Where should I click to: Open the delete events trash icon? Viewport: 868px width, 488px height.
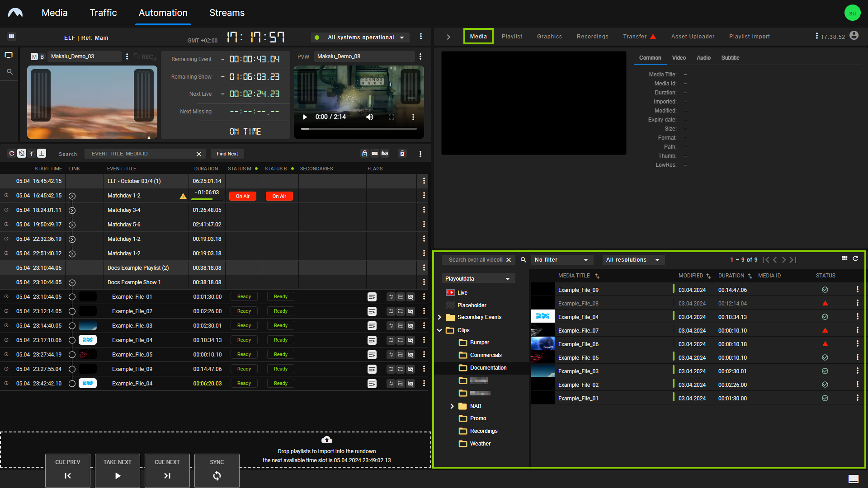[402, 154]
